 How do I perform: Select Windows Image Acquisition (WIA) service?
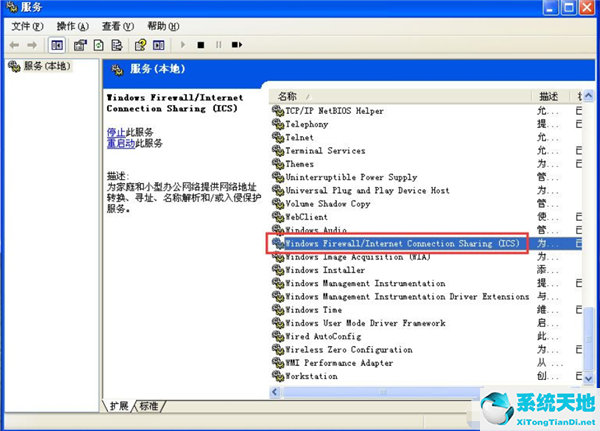pos(358,257)
